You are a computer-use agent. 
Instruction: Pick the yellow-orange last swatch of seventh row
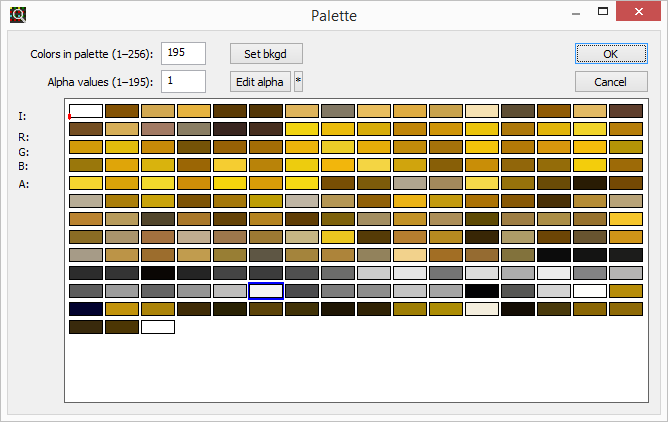coord(626,219)
